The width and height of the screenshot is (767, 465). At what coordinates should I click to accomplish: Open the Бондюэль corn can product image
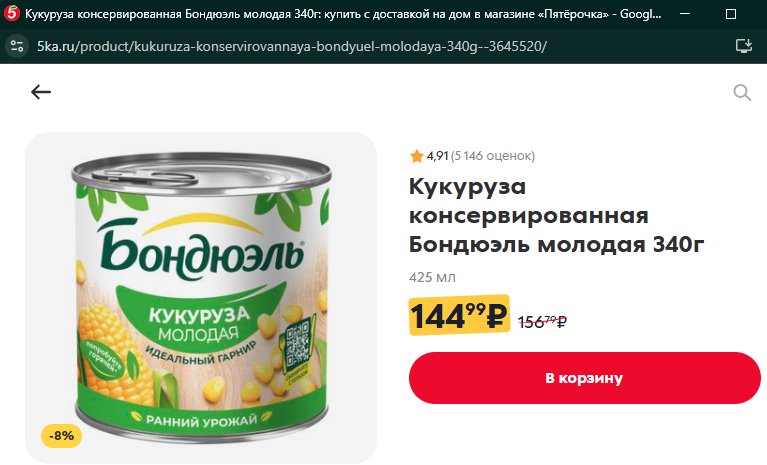point(201,298)
